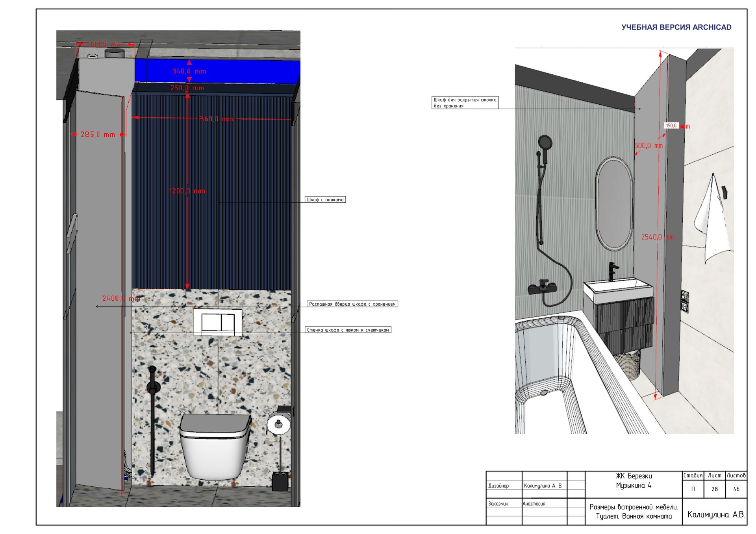Click 'Распашная дверца шкафа с хранением' label
The image size is (756, 534).
352,304
